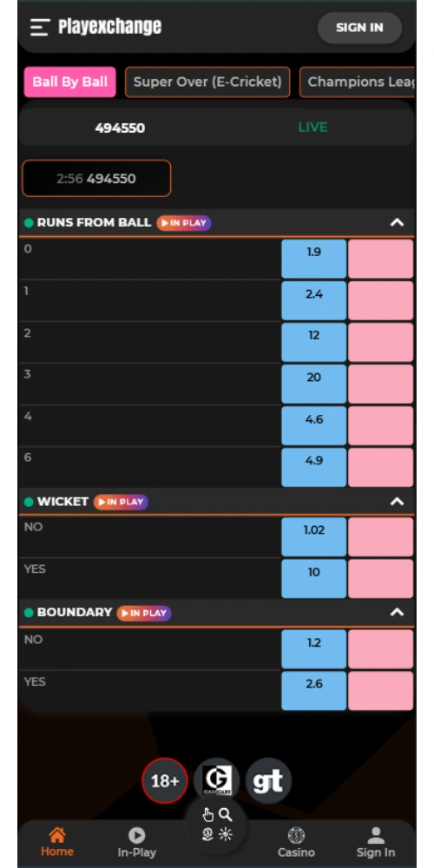434x868 pixels.
Task: Collapse the Boundary market section
Action: pyautogui.click(x=397, y=612)
